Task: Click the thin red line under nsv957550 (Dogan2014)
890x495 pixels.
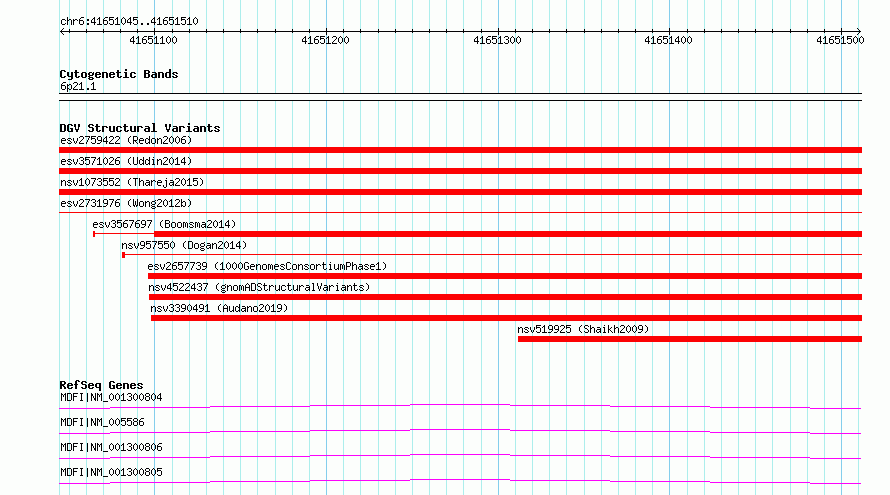Action: point(492,255)
